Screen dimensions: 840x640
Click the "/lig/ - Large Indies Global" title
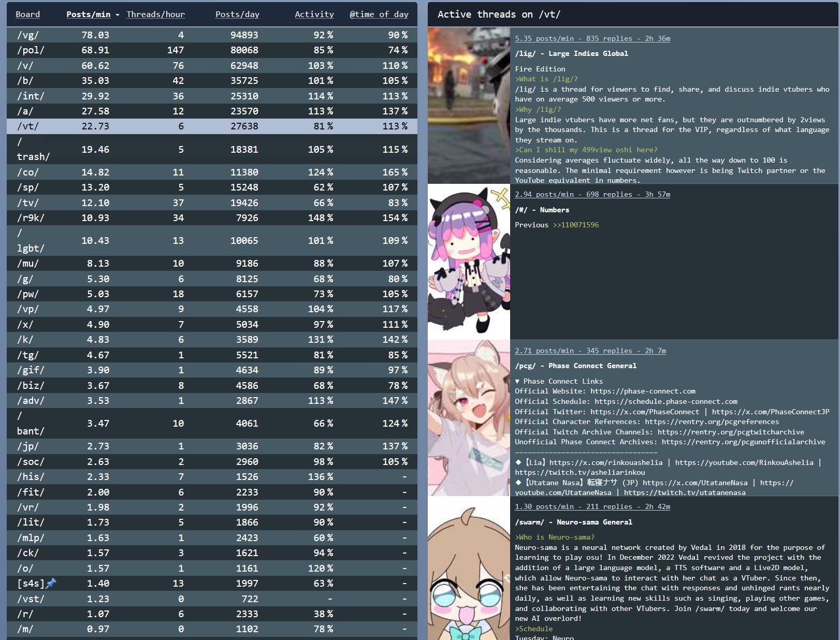(571, 53)
